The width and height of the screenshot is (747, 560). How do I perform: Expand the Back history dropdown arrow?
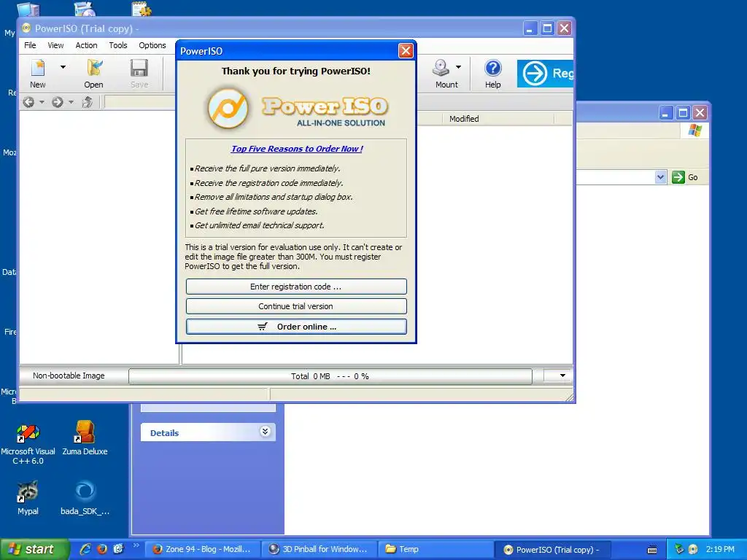pyautogui.click(x=42, y=102)
